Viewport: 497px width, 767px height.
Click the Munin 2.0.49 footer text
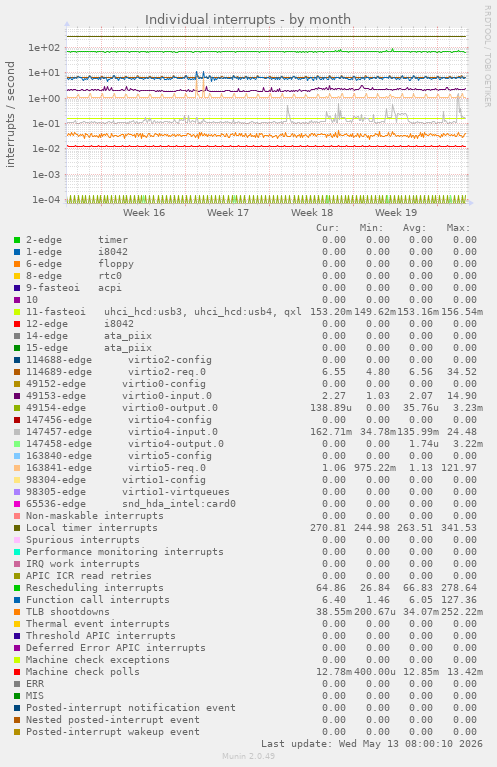pos(248,756)
